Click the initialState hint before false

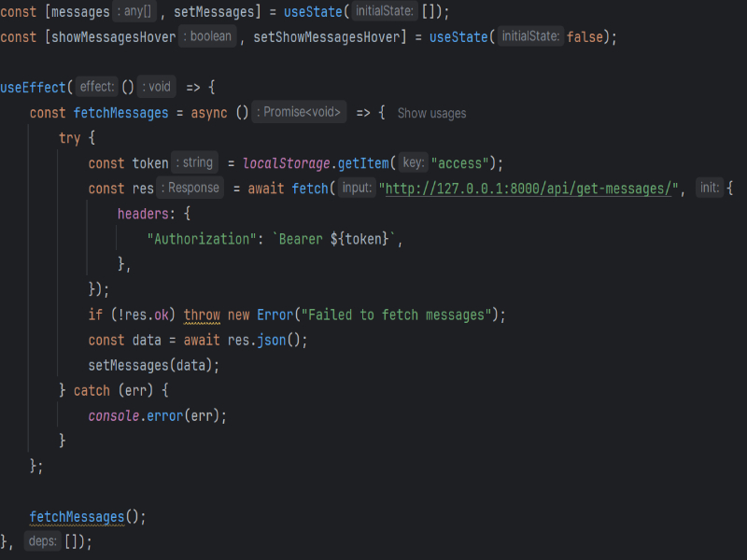point(530,37)
